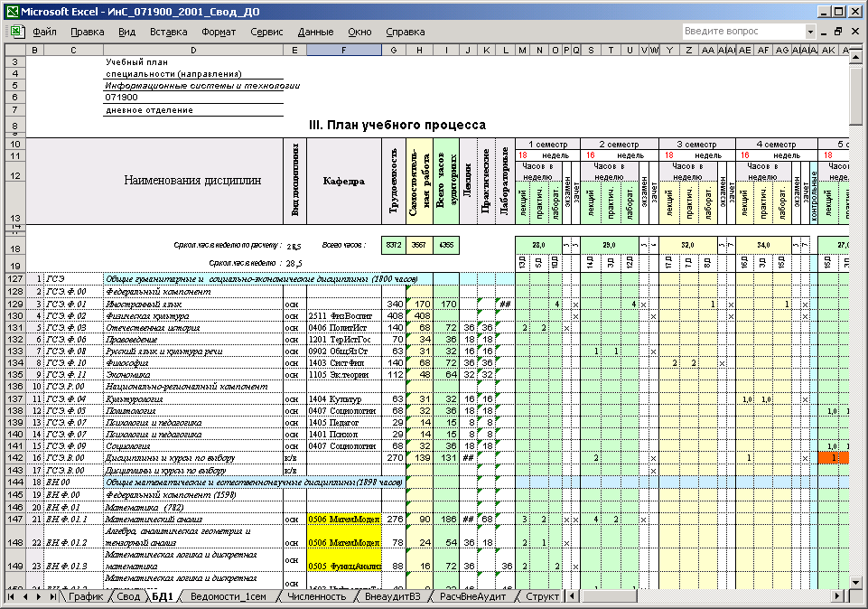The image size is (868, 609).
Task: Select the yellow 0505 ФункцАнализ cell
Action: point(344,559)
